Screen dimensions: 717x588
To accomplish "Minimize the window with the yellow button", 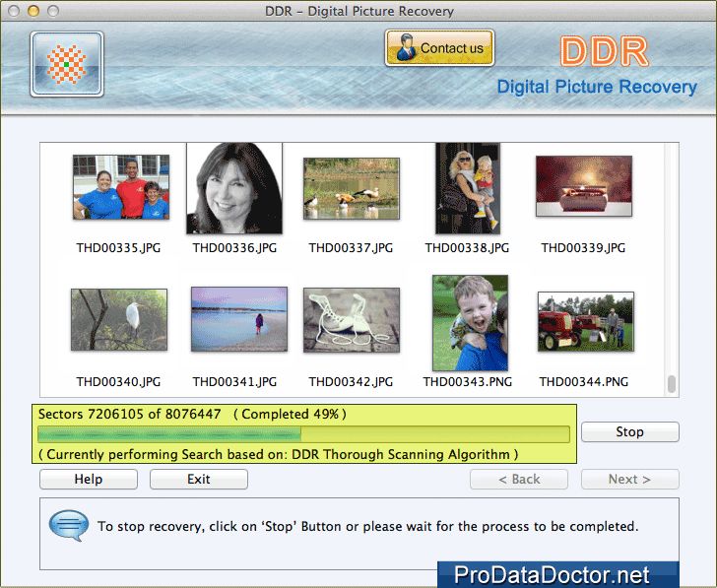I will pyautogui.click(x=33, y=11).
